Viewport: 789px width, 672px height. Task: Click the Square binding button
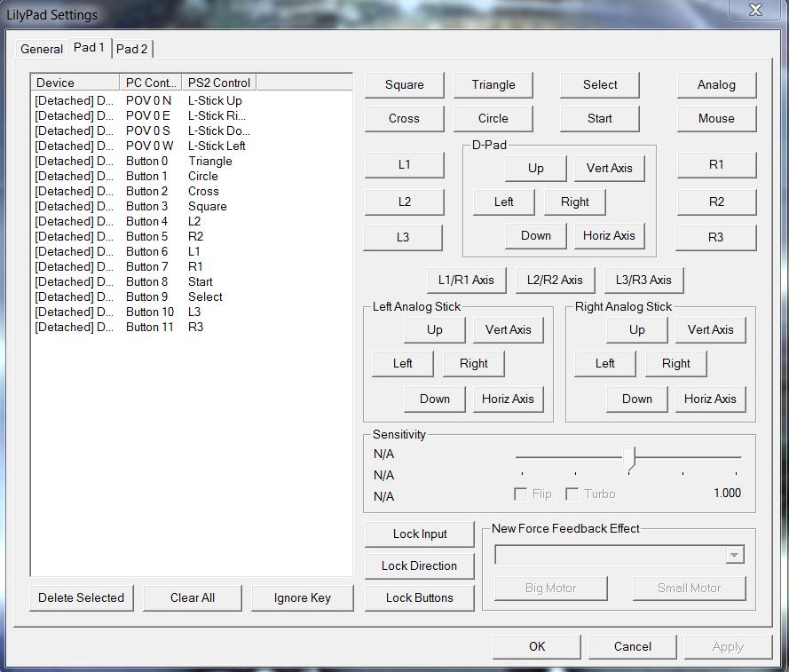405,84
